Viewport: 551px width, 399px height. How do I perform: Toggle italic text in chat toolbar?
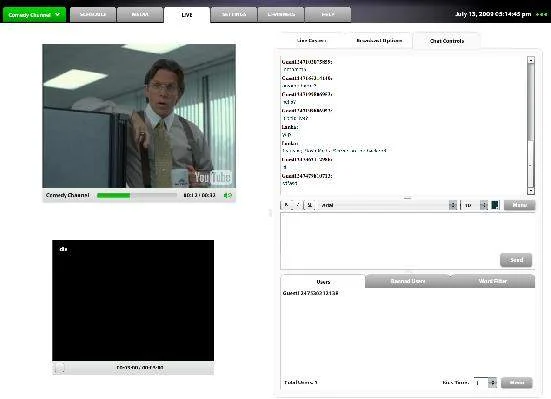[x=298, y=205]
